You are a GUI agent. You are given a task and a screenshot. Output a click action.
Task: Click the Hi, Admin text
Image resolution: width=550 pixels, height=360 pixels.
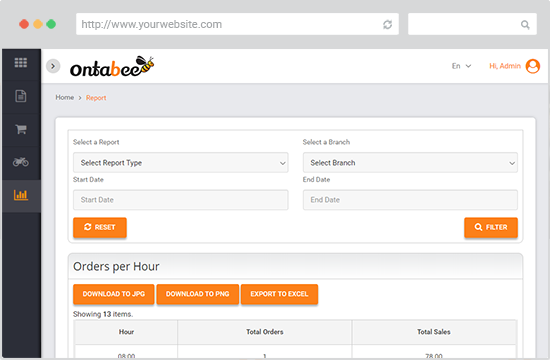pyautogui.click(x=505, y=66)
